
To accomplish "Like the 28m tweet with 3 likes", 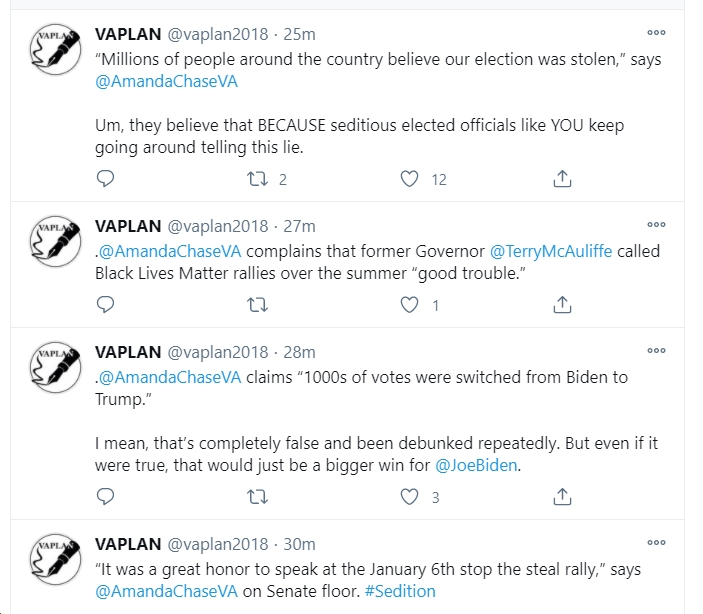I will pyautogui.click(x=409, y=497).
